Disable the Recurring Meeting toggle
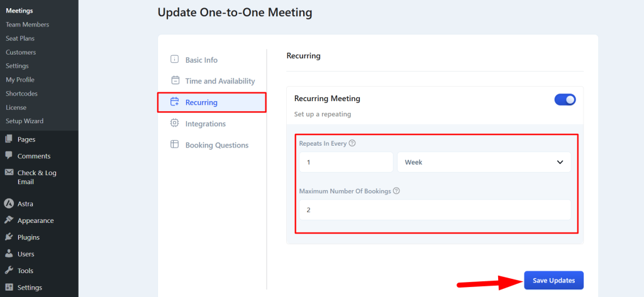This screenshot has width=644, height=297. [x=565, y=100]
